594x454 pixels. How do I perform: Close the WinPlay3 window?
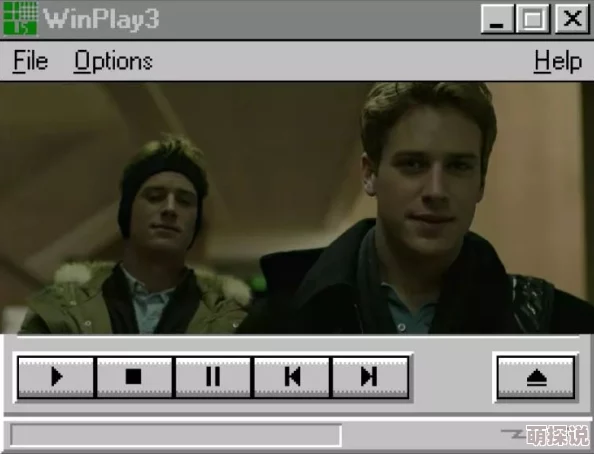(x=572, y=19)
